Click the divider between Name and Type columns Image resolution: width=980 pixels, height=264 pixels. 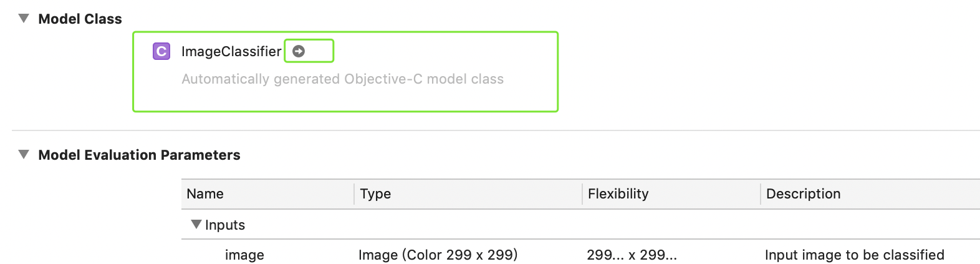click(x=354, y=193)
